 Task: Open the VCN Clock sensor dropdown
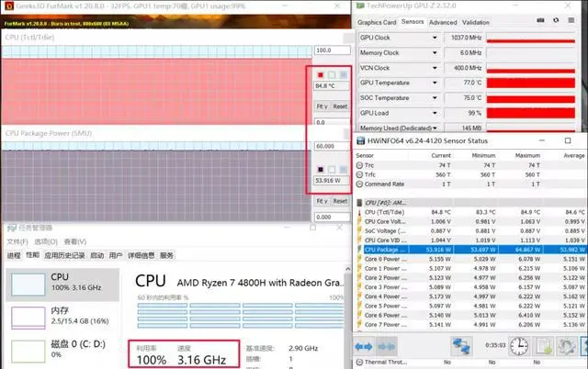tap(435, 68)
